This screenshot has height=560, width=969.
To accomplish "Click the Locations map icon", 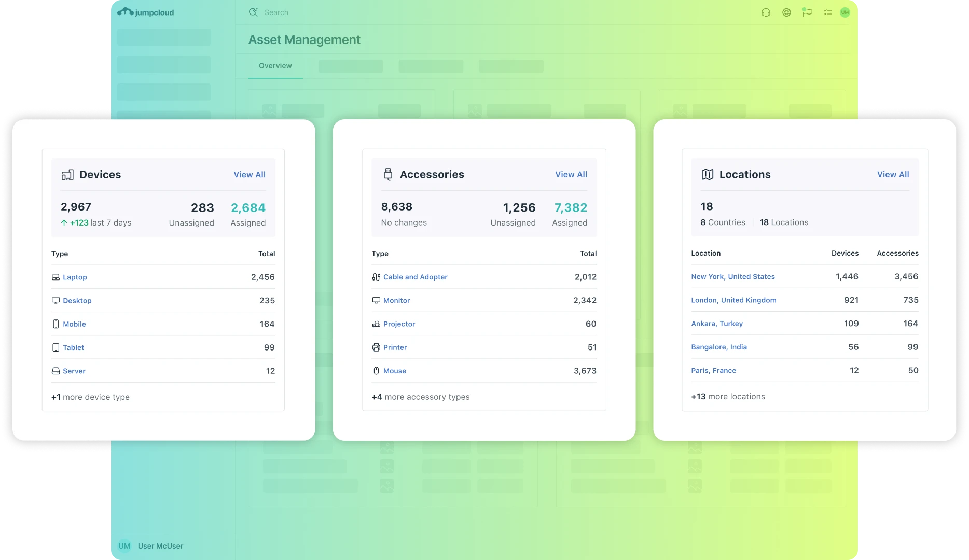I will [708, 175].
